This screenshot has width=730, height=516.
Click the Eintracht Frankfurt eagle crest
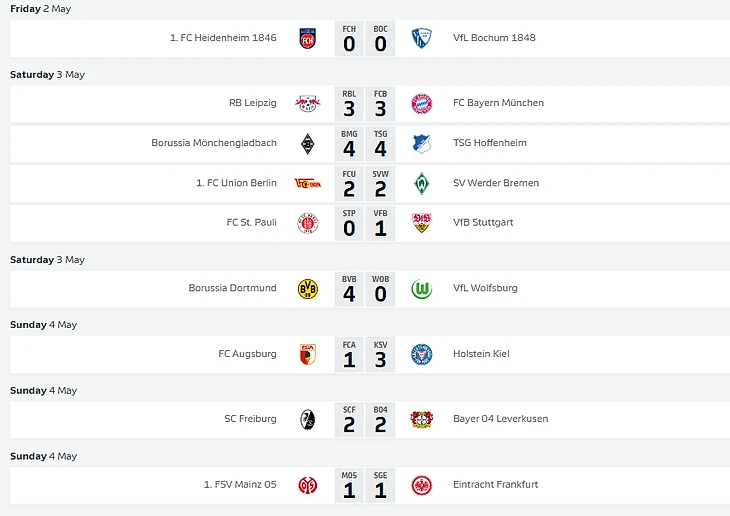tap(421, 485)
